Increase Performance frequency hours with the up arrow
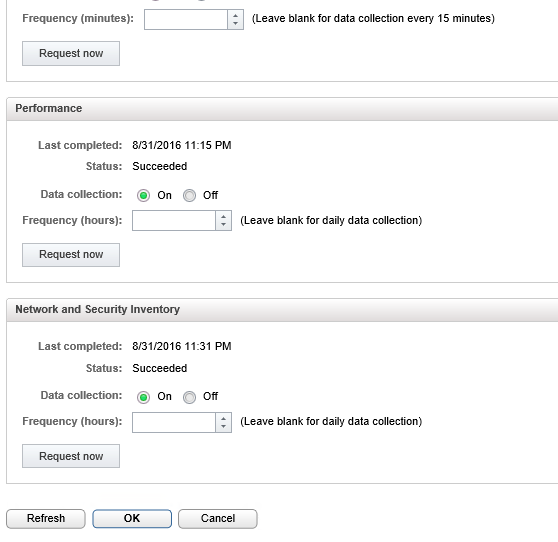Image resolution: width=558 pixels, height=542 pixels. pos(223,216)
